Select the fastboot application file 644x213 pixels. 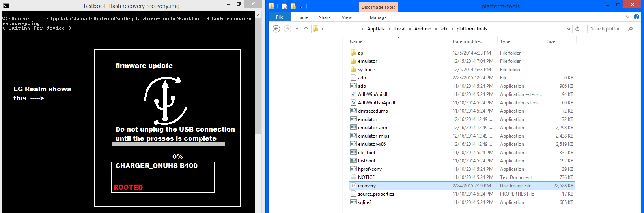pos(366,161)
